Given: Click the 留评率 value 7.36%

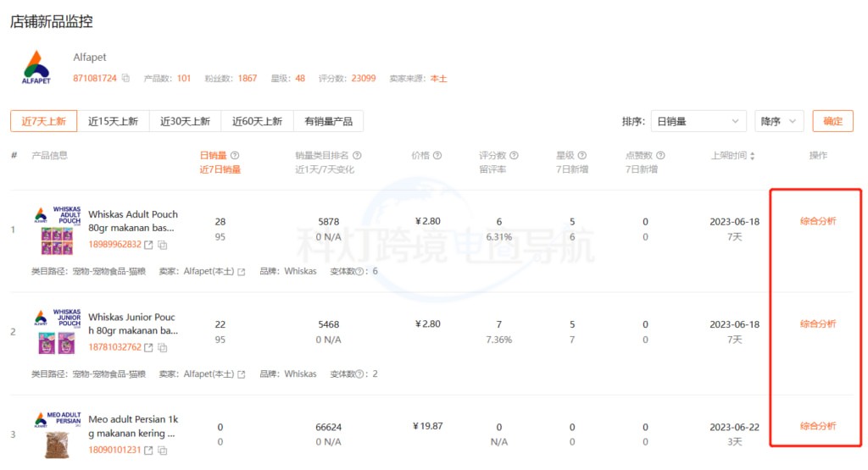Looking at the screenshot, I should click(x=498, y=340).
